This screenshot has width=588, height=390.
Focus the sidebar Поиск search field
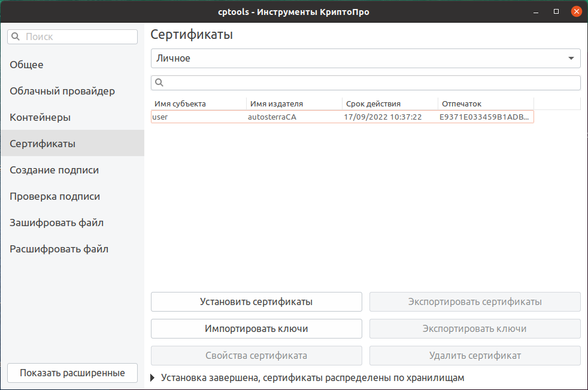[x=72, y=36]
